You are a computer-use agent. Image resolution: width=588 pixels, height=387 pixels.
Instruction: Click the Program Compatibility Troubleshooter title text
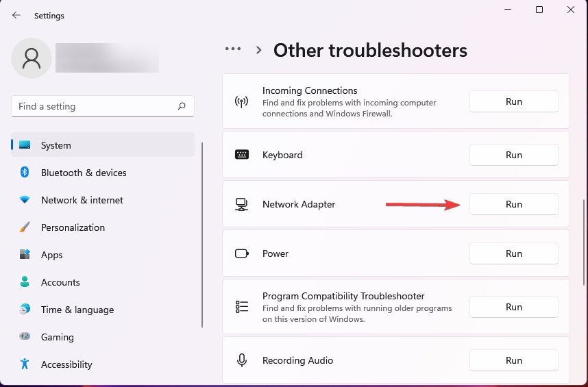[343, 296]
